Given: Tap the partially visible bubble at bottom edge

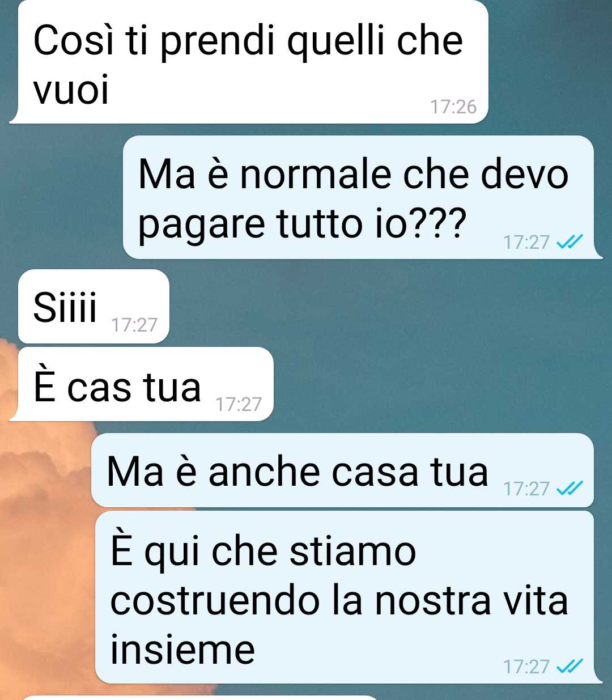Looking at the screenshot, I should tap(198, 698).
